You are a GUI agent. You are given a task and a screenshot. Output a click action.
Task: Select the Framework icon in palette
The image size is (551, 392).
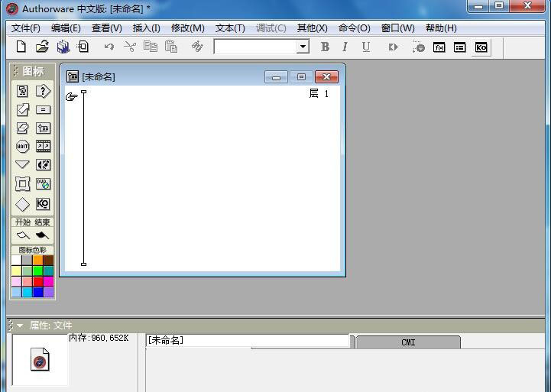(22, 183)
